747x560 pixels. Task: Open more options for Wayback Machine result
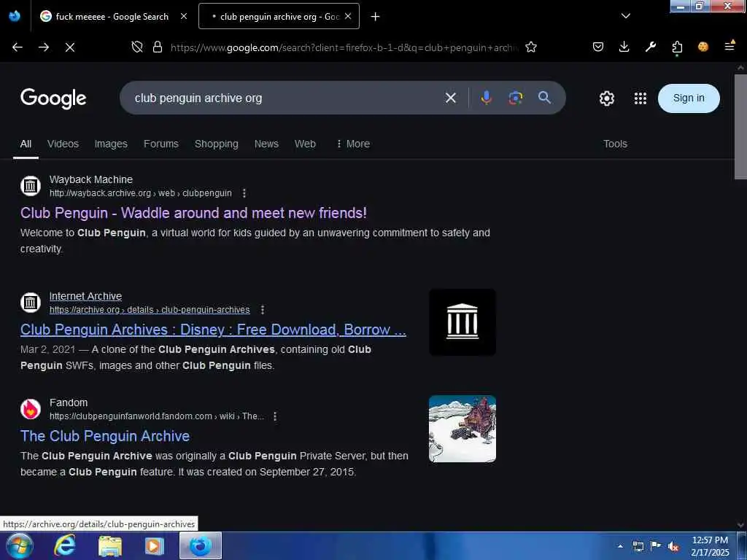(244, 193)
